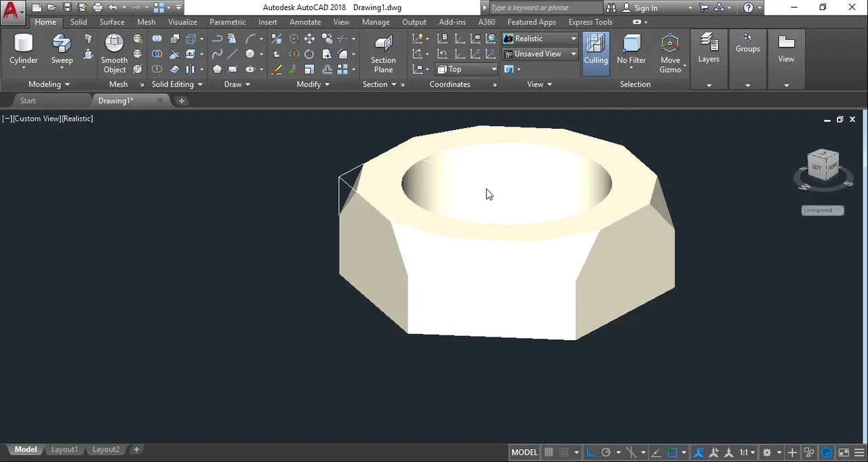
Task: Select the Line draw tool
Action: (233, 54)
